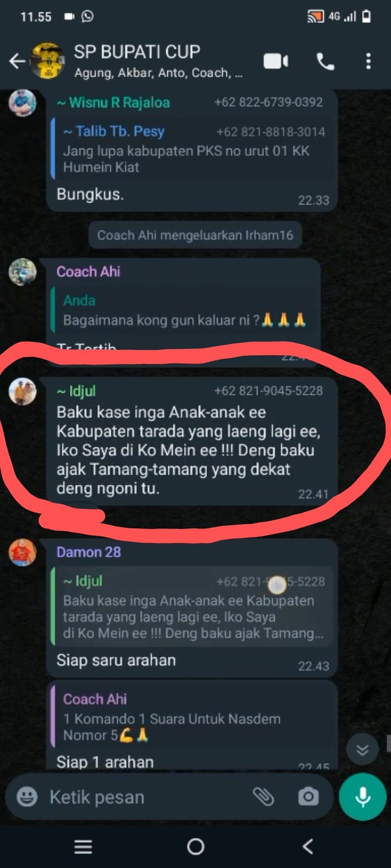Open the emoji picker
The height and width of the screenshot is (868, 391).
27,797
